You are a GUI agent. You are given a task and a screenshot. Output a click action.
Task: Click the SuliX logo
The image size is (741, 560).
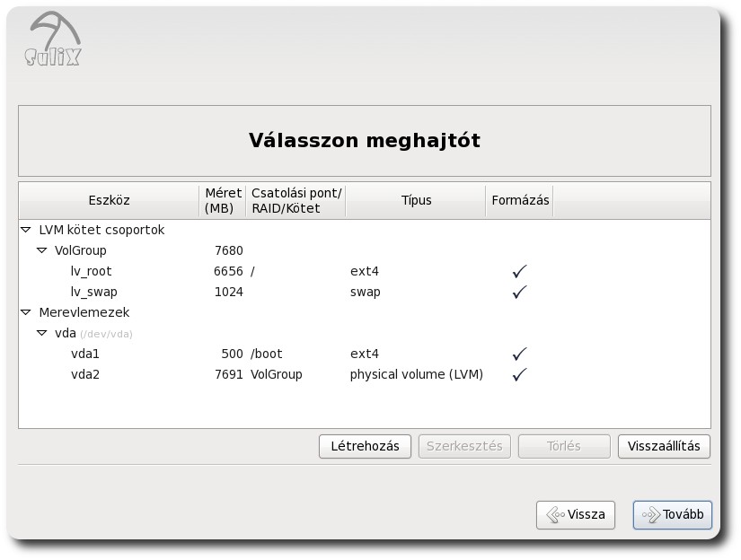[54, 39]
